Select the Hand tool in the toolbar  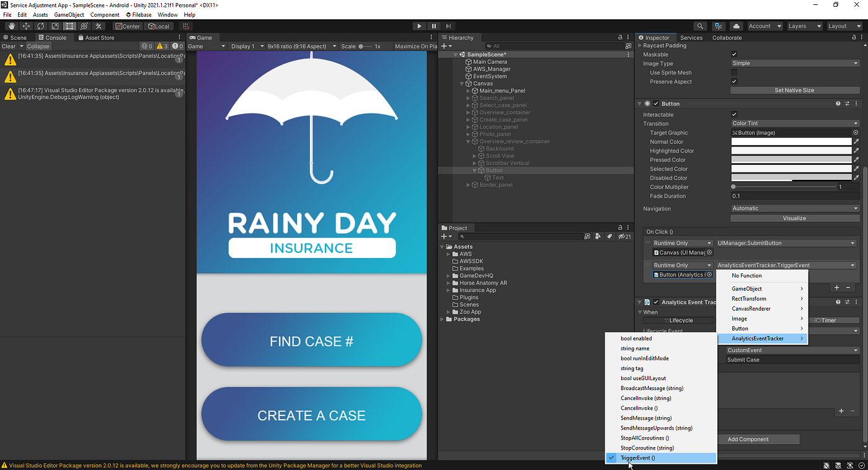12,26
